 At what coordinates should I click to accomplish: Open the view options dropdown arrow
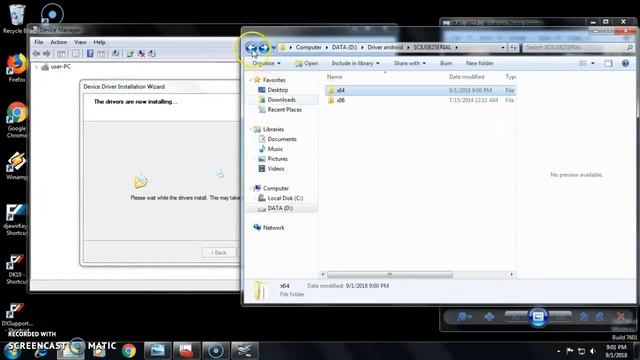click(x=593, y=63)
